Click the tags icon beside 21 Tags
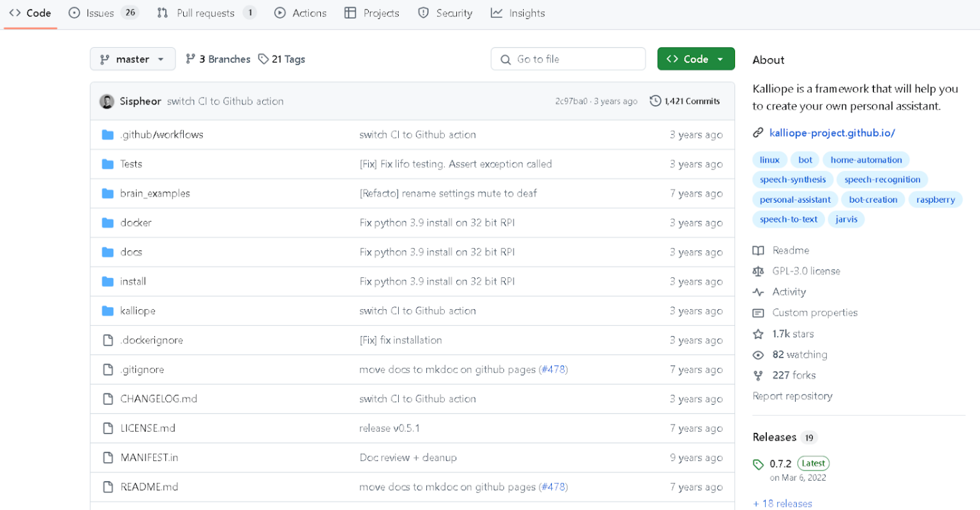 click(263, 59)
